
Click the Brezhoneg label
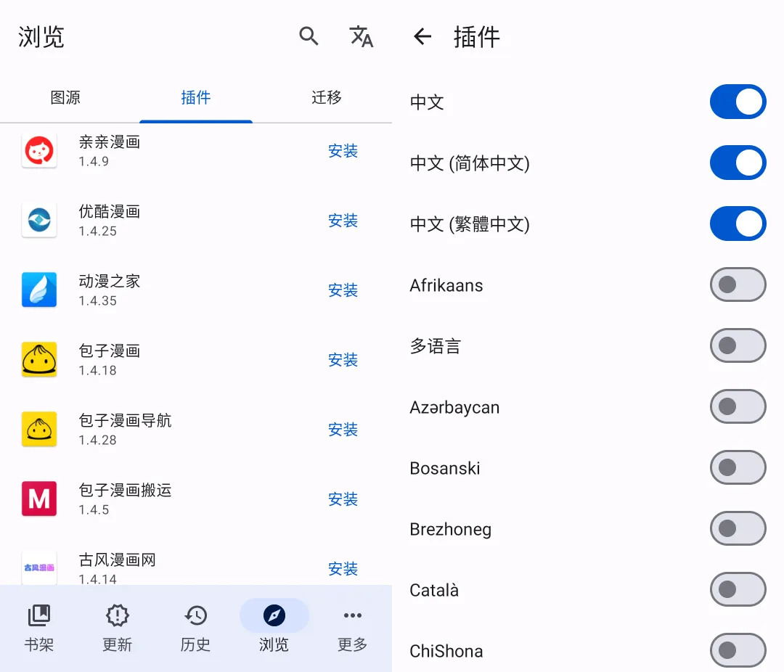coord(451,529)
